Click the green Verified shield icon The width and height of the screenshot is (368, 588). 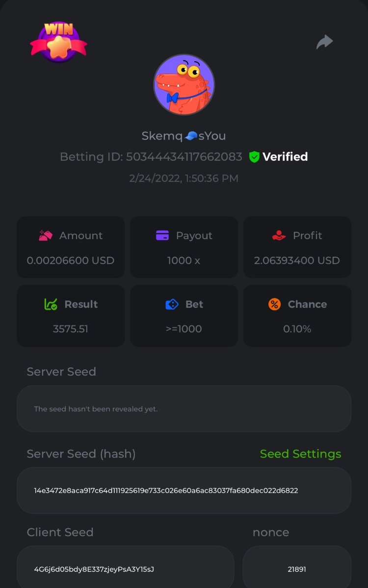[254, 157]
